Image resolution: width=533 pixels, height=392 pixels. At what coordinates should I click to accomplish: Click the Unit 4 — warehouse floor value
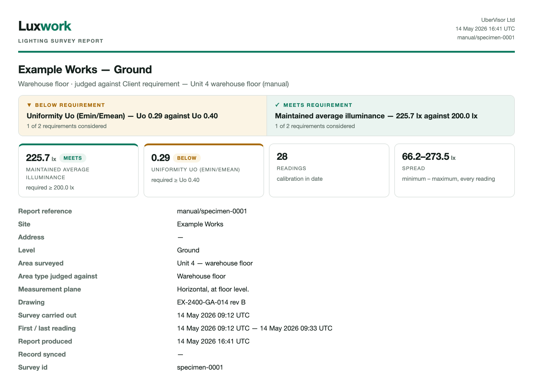[215, 263]
